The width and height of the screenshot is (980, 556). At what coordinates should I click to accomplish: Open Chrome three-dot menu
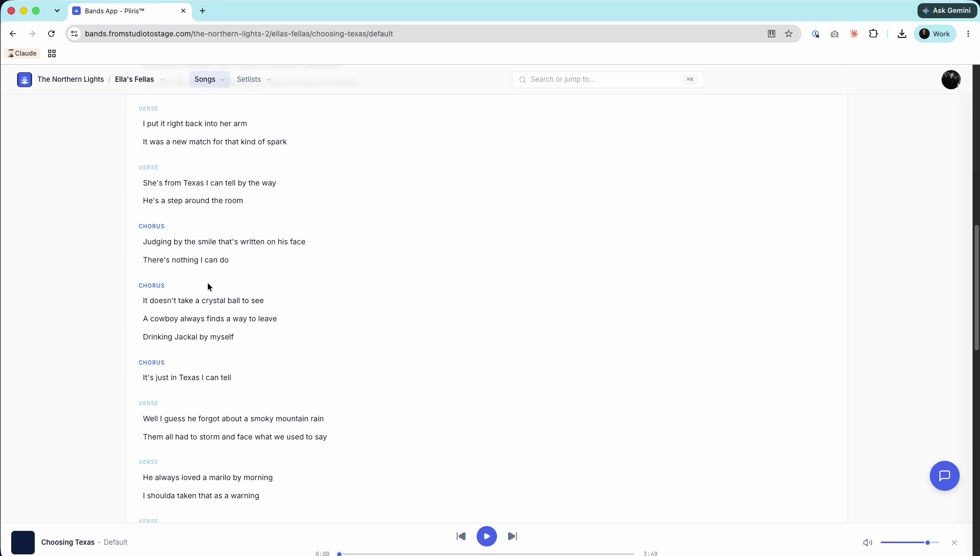[968, 34]
